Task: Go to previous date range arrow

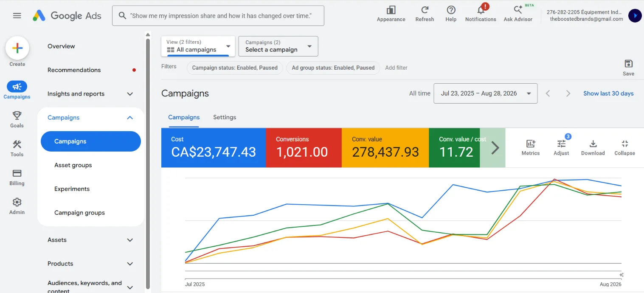Action: click(548, 93)
